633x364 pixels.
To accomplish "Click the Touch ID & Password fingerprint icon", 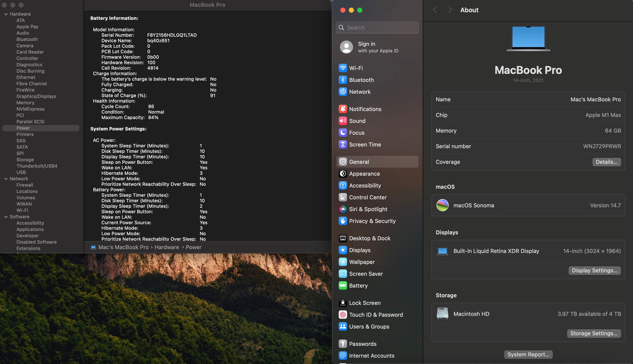I will (x=343, y=315).
